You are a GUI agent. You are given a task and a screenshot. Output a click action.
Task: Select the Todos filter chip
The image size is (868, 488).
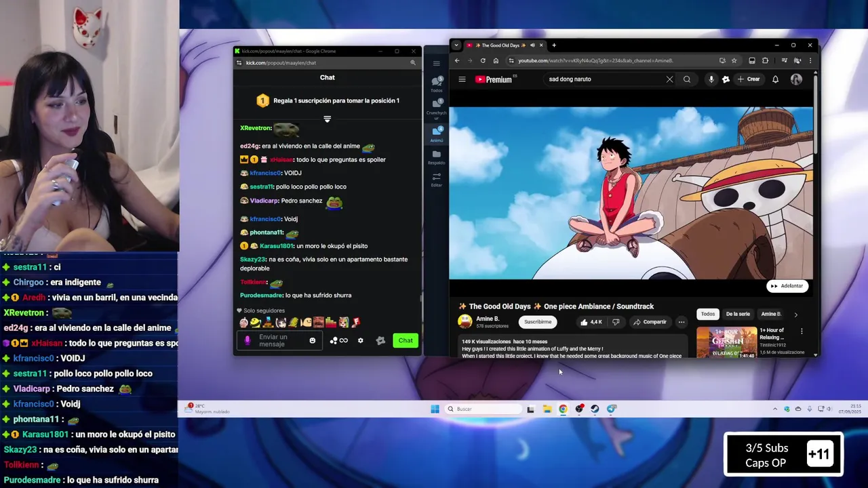[x=708, y=314]
